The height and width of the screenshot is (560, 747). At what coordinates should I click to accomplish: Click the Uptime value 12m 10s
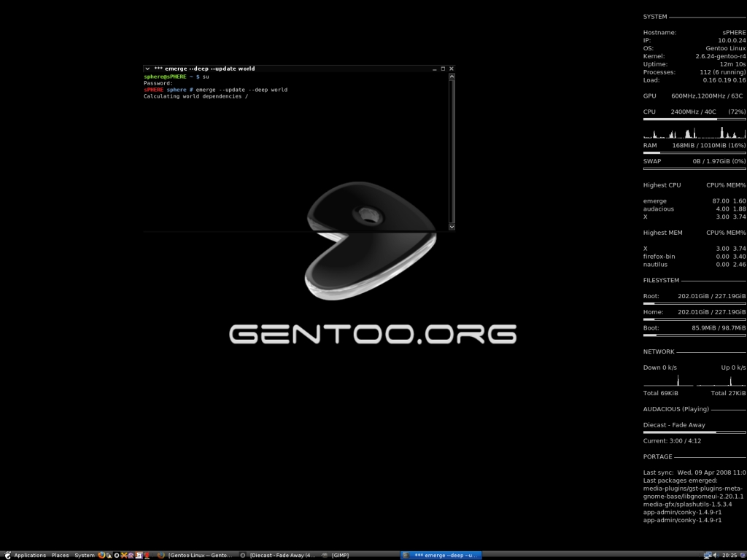click(x=732, y=64)
